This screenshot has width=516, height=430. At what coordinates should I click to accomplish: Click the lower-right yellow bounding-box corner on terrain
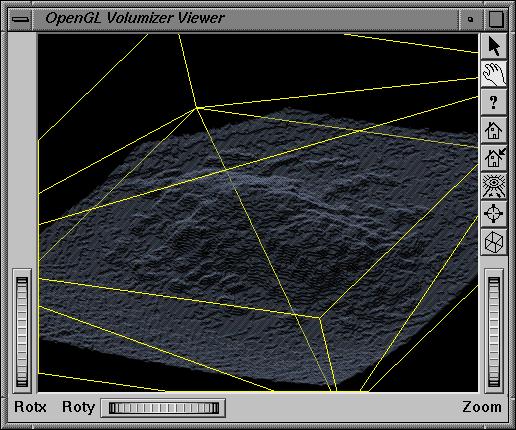[320, 318]
